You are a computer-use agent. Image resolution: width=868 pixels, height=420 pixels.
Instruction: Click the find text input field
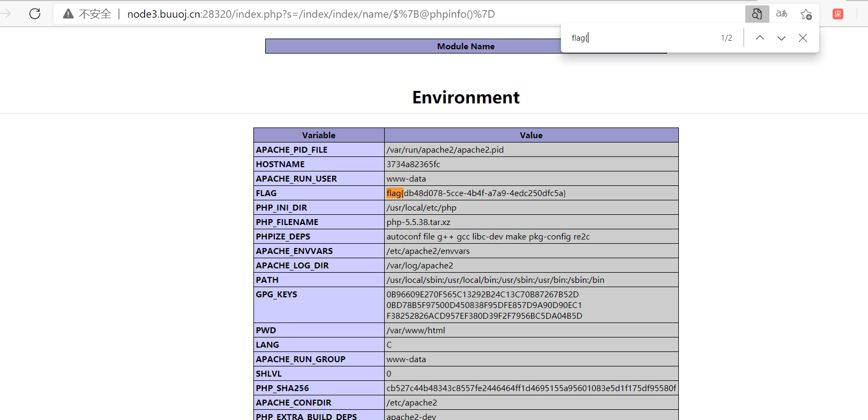pos(640,38)
